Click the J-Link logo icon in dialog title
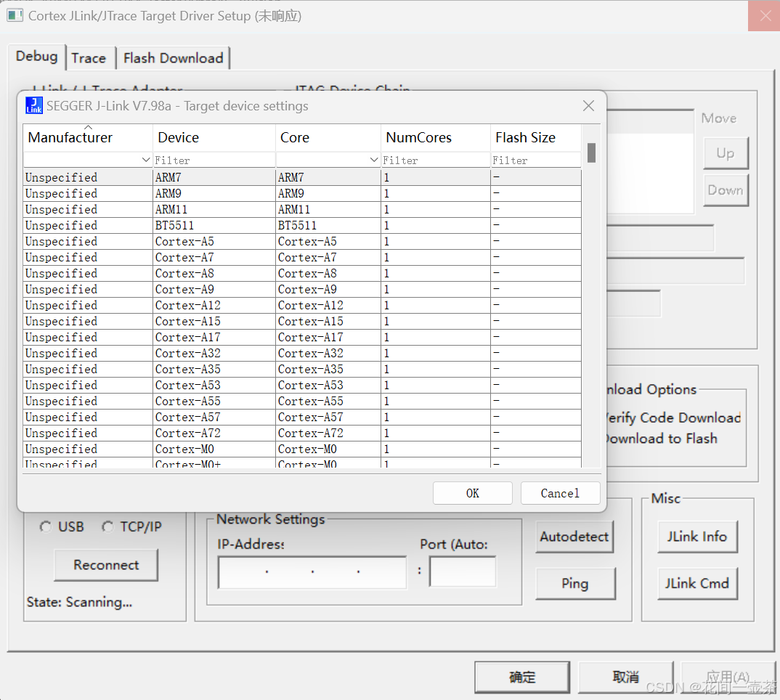The image size is (780, 700). click(x=34, y=105)
